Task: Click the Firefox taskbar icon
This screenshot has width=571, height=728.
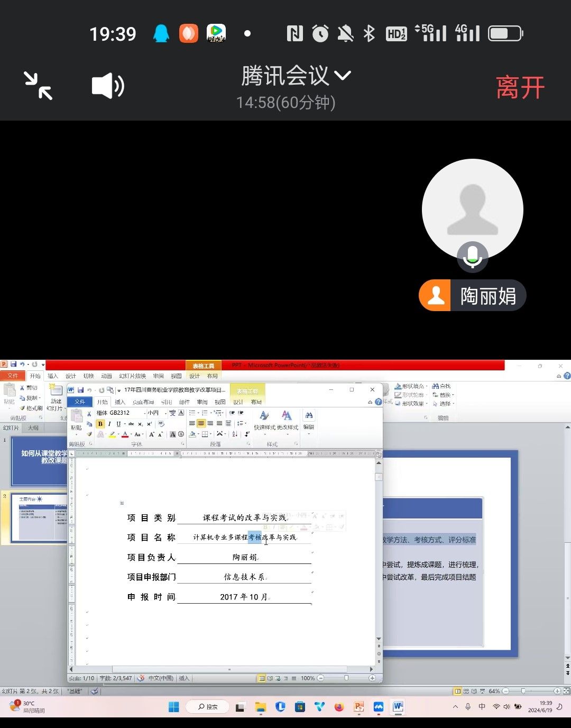Action: [x=339, y=707]
